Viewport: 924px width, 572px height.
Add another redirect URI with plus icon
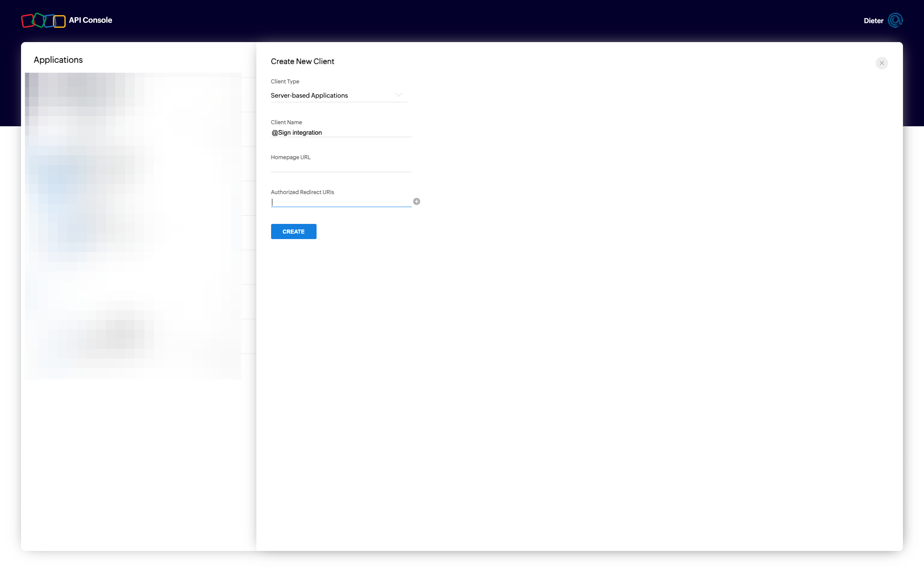[x=416, y=202]
